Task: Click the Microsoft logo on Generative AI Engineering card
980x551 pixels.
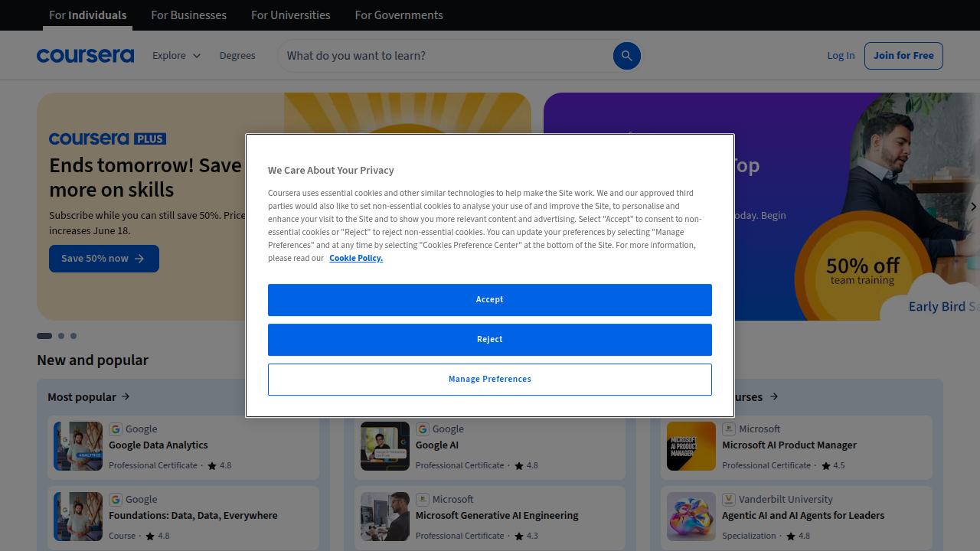Action: (x=423, y=500)
